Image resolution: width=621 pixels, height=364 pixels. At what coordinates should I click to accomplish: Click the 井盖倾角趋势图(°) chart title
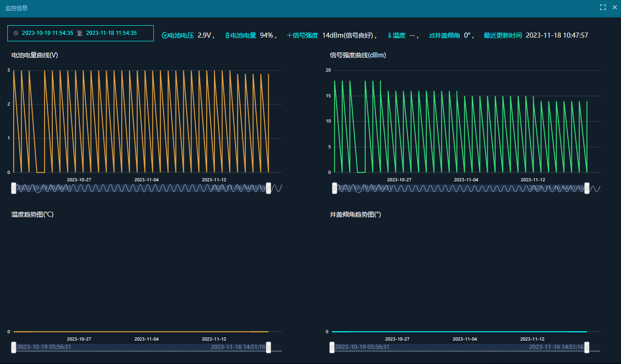pos(356,214)
